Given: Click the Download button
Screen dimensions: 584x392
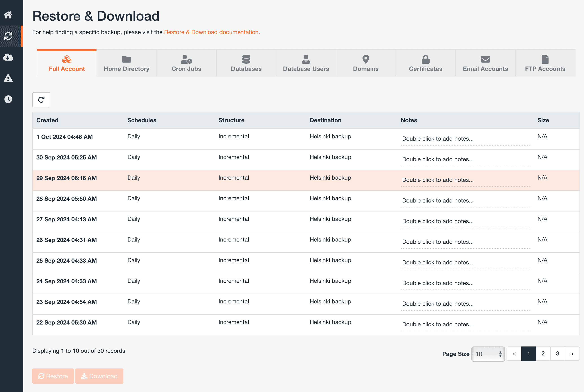Looking at the screenshot, I should pyautogui.click(x=99, y=376).
